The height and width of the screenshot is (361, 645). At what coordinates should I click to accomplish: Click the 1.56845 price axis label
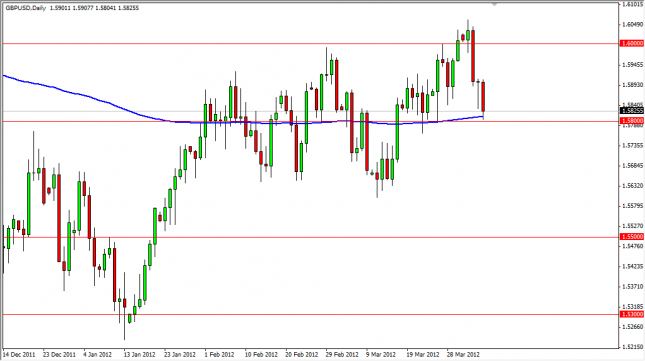[x=633, y=166]
